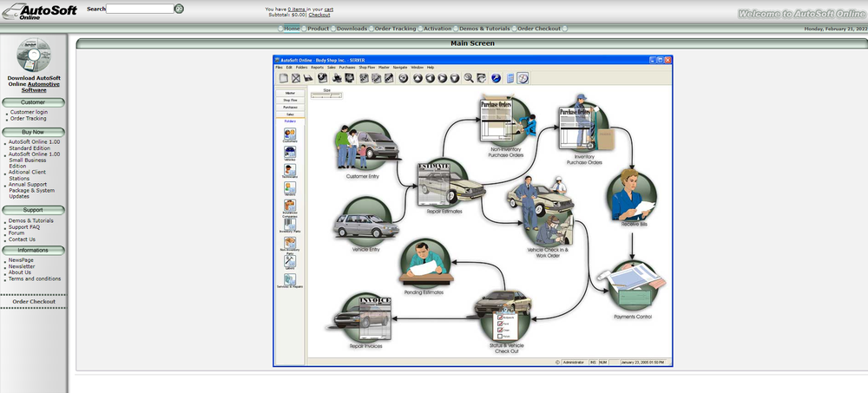This screenshot has width=868, height=393.
Task: Open the Files menu in app window
Action: pyautogui.click(x=279, y=68)
